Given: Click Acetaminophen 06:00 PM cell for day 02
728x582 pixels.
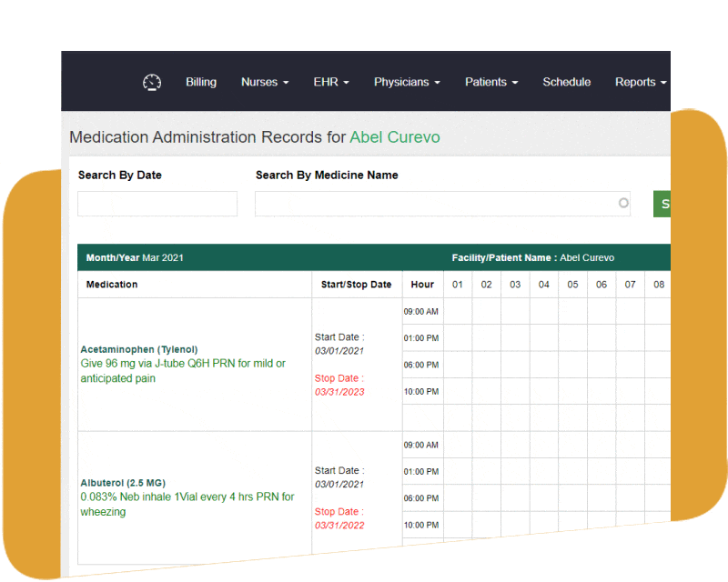Looking at the screenshot, I should click(x=487, y=365).
